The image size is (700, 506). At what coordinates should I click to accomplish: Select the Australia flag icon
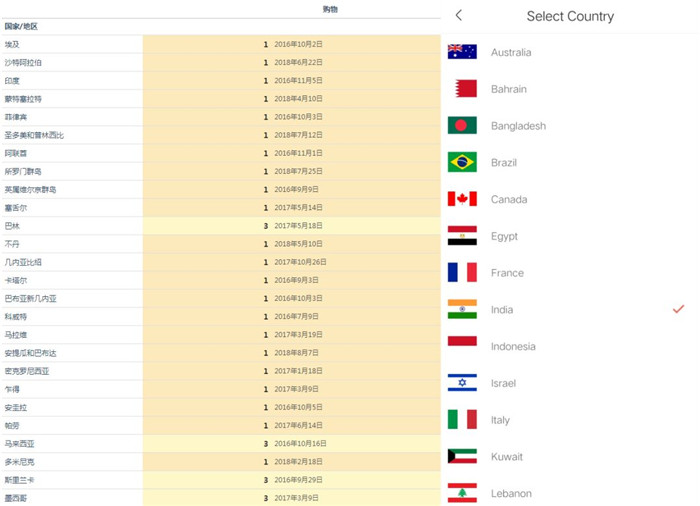pyautogui.click(x=462, y=52)
